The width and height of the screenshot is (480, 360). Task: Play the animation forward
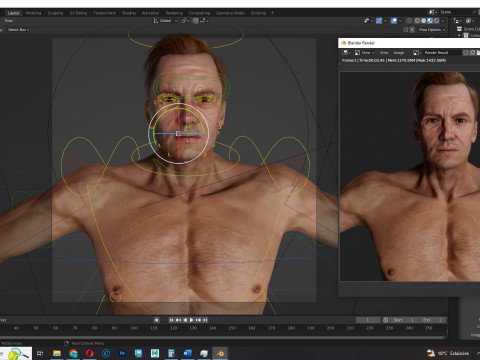(x=192, y=320)
